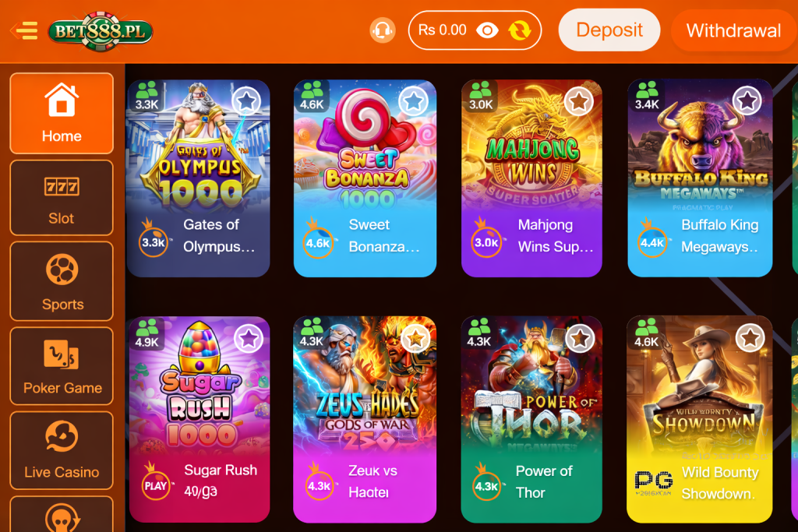Mark Buffalo King Megaways as favorite

[747, 100]
